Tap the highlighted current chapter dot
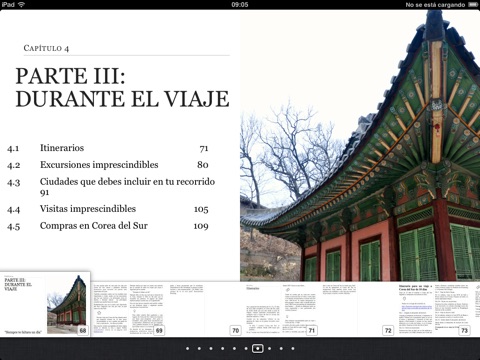480x360 pixels. [x=257, y=348]
